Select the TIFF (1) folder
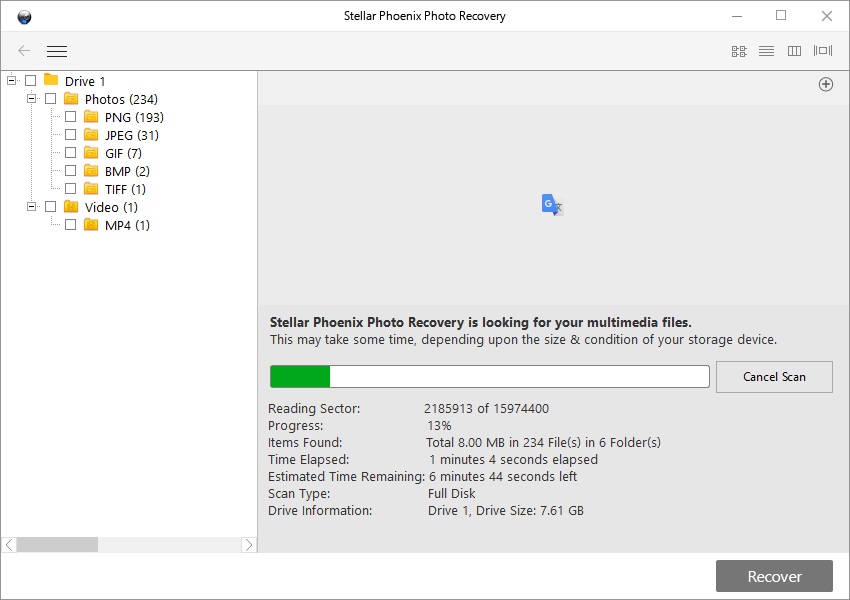Viewport: 850px width, 600px height. click(124, 189)
